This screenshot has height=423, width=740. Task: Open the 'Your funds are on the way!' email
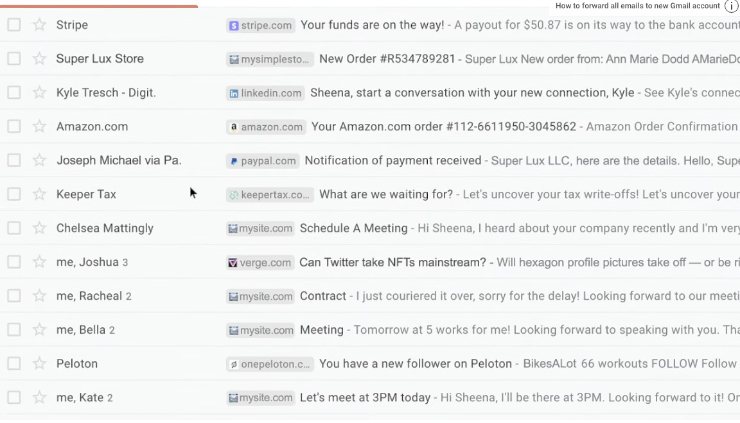click(372, 25)
